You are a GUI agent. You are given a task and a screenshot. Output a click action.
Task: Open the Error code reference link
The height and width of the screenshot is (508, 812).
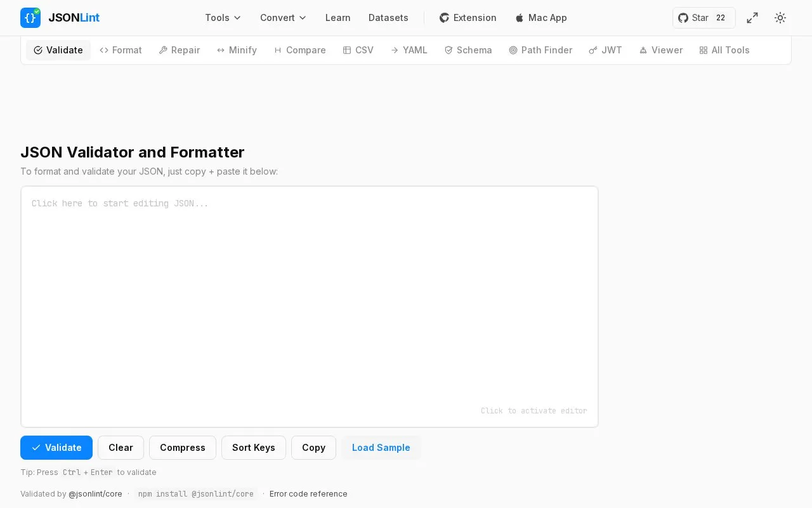coord(308,494)
